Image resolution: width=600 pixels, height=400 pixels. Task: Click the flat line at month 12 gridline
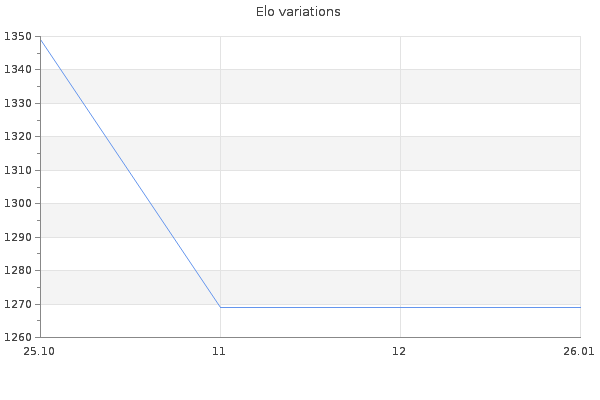(400, 307)
